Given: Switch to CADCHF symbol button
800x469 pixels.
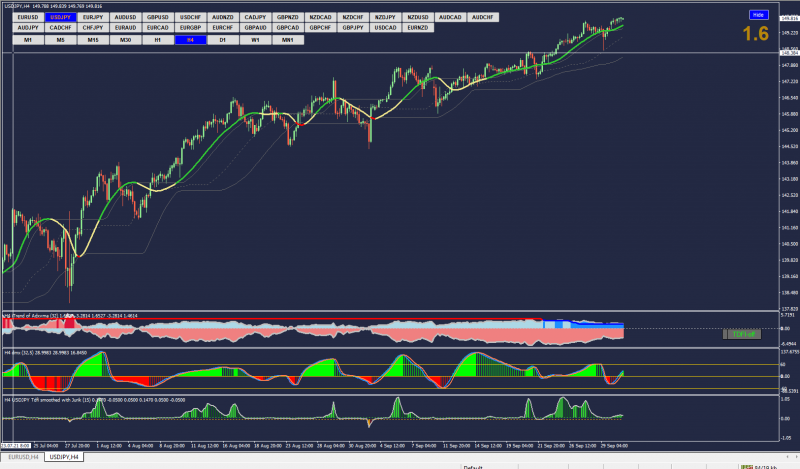Looking at the screenshot, I should coord(60,28).
